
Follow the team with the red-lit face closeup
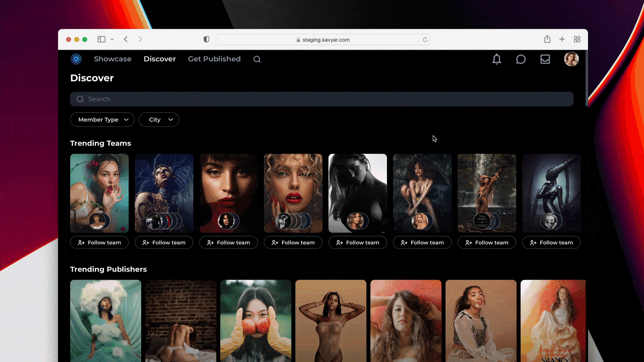228,242
